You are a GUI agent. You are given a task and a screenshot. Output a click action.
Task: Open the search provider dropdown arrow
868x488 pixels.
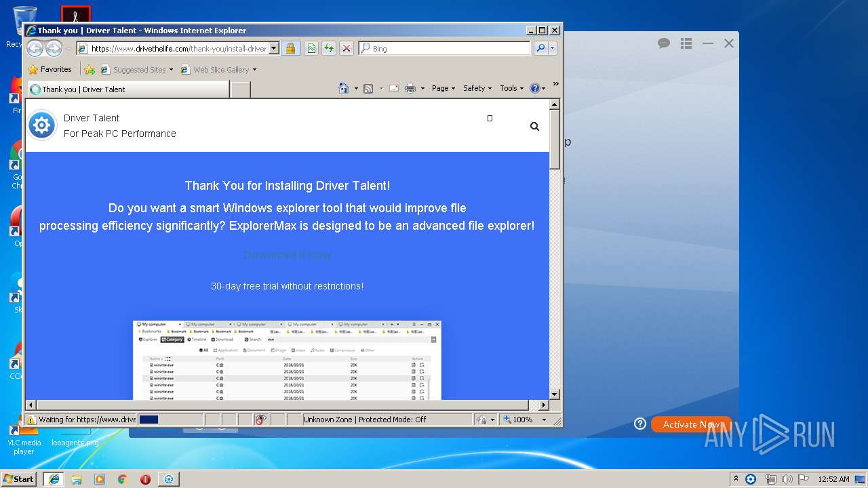553,49
